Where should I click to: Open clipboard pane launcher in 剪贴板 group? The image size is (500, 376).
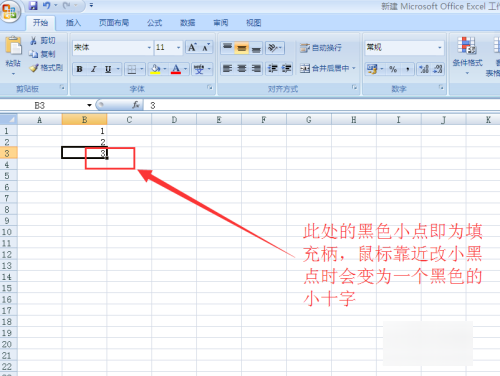62,88
